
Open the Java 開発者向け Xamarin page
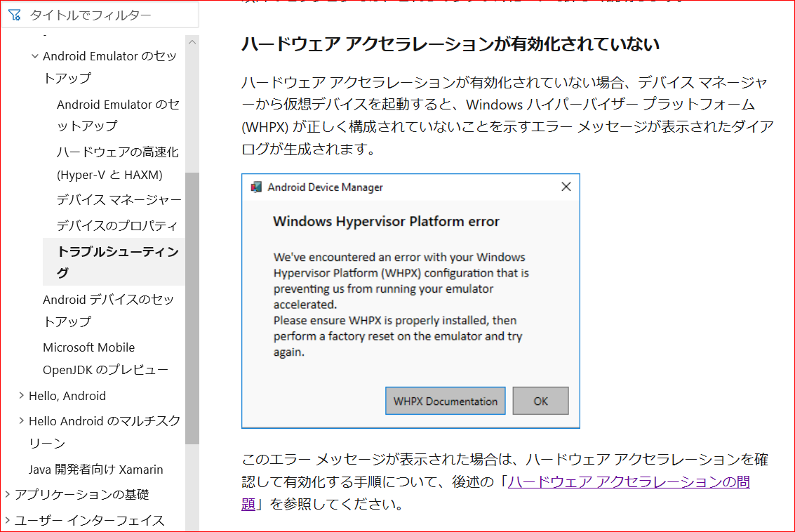[96, 470]
